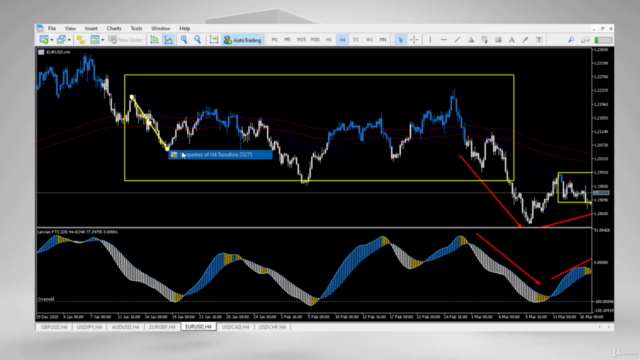Select the drawing tool left of the rectangle icon

484,40
